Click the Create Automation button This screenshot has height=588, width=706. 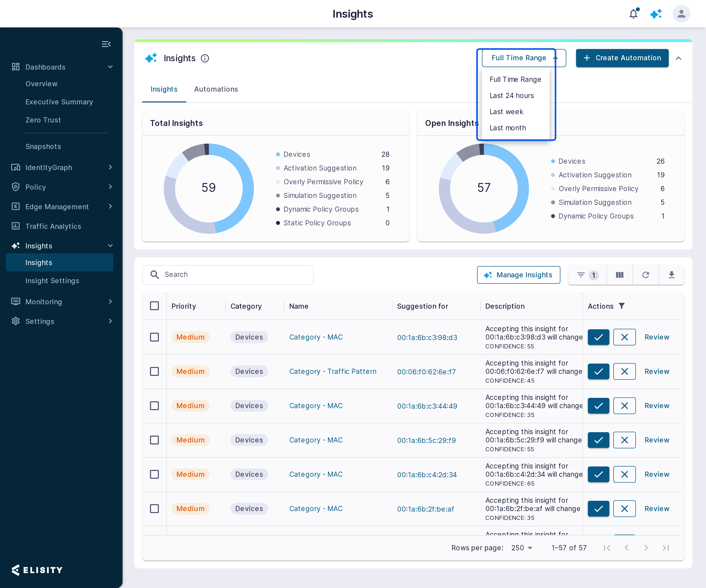point(622,58)
